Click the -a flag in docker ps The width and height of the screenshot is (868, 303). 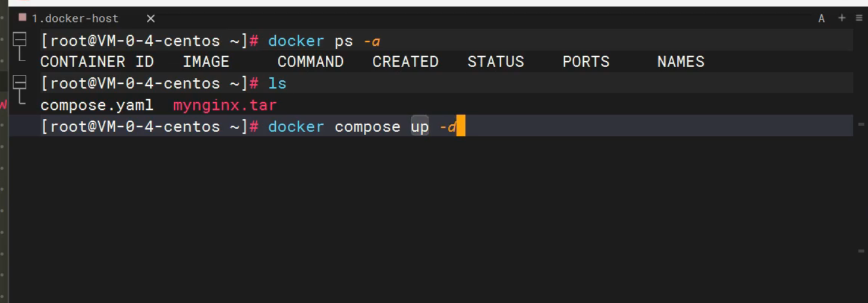[372, 41]
